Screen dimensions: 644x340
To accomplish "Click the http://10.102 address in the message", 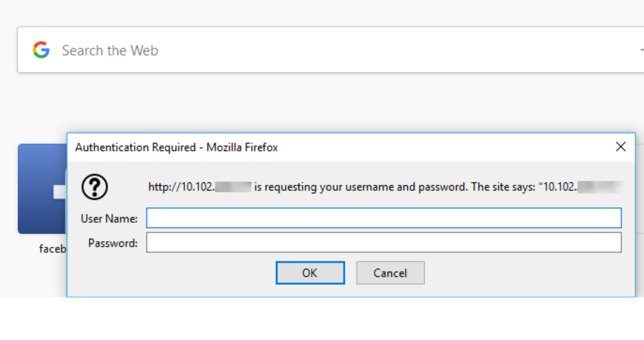I will pyautogui.click(x=181, y=187).
